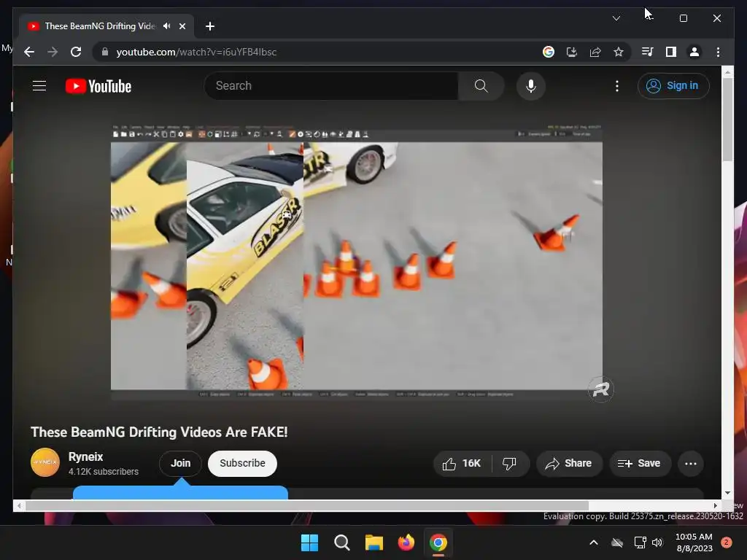Close the BeamNG Drifting video tab
Screen dimensions: 747x560
182,26
